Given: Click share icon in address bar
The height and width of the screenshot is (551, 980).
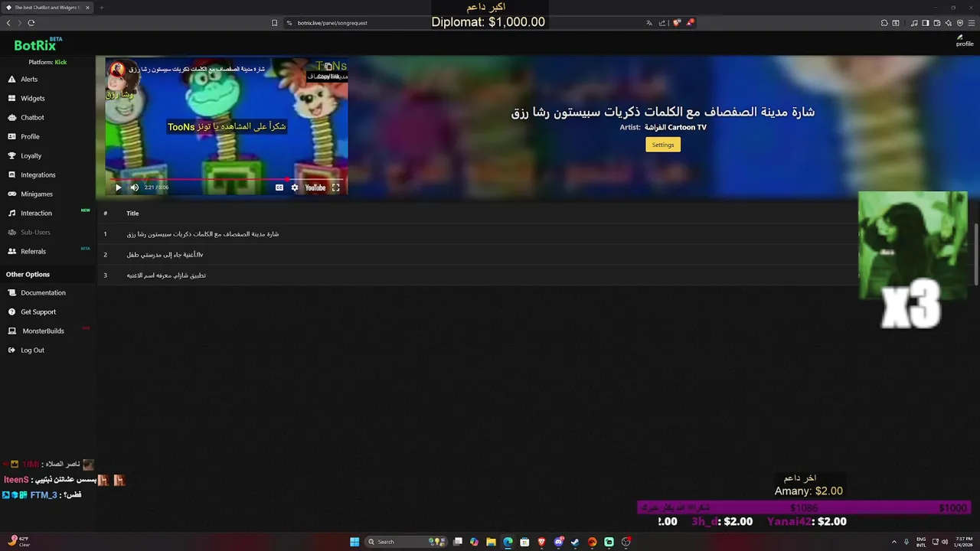Looking at the screenshot, I should 661,23.
